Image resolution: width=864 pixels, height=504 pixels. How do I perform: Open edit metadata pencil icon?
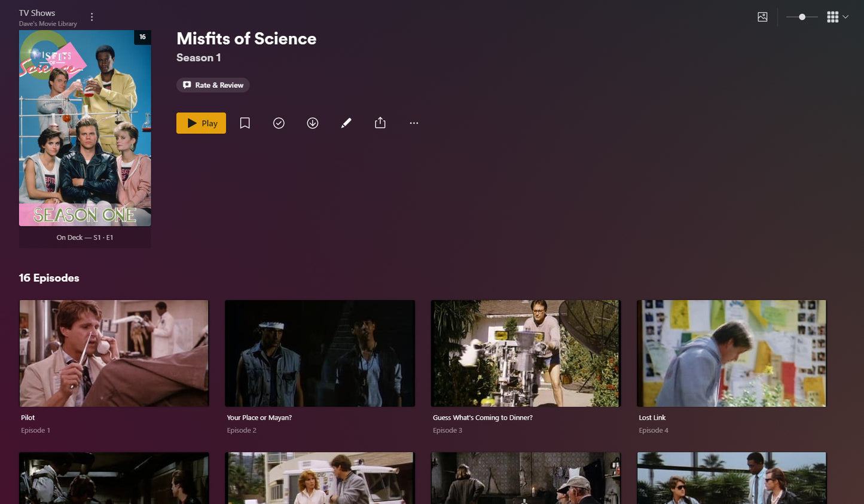[346, 123]
